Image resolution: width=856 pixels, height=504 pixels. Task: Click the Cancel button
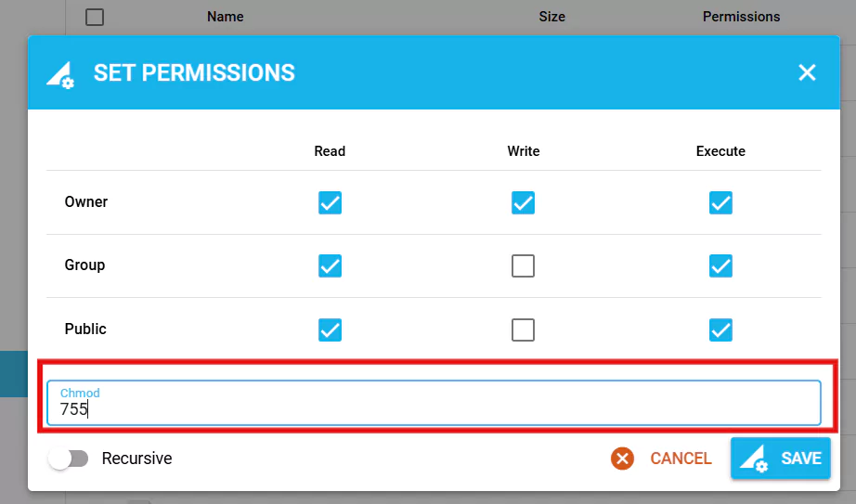click(662, 459)
